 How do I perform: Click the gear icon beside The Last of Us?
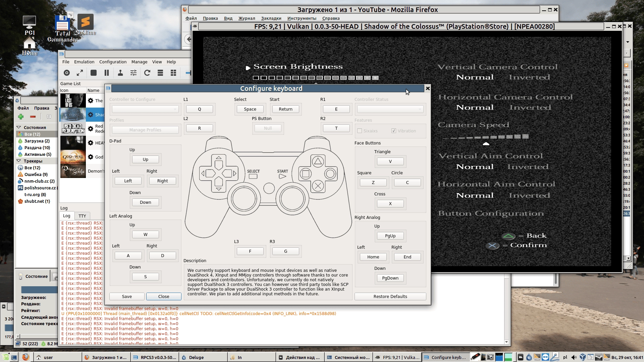tap(91, 101)
